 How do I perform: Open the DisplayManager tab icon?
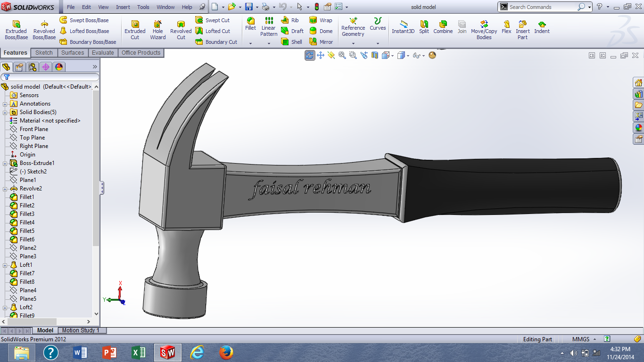coord(59,67)
